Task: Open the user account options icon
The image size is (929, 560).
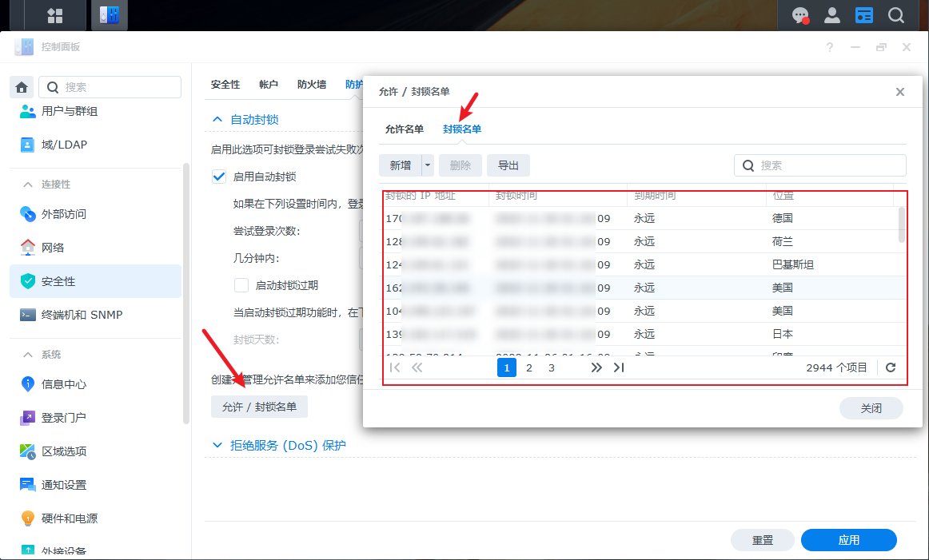Action: [832, 15]
